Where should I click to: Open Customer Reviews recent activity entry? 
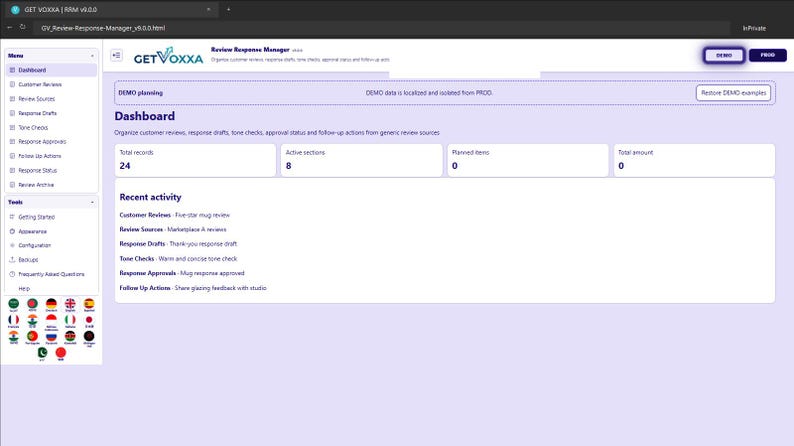click(174, 215)
